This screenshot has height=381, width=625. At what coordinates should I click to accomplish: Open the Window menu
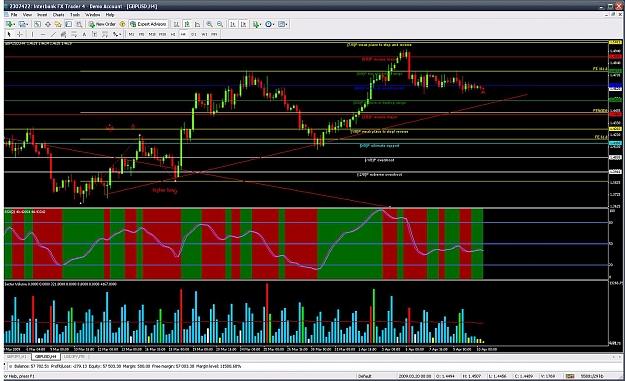point(92,15)
